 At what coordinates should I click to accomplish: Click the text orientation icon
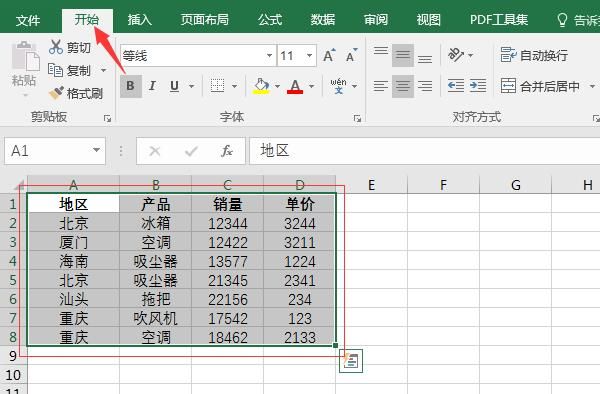[456, 55]
